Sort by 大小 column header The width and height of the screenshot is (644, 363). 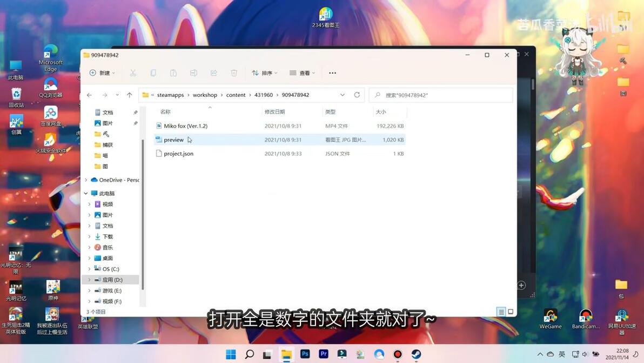[x=381, y=112]
